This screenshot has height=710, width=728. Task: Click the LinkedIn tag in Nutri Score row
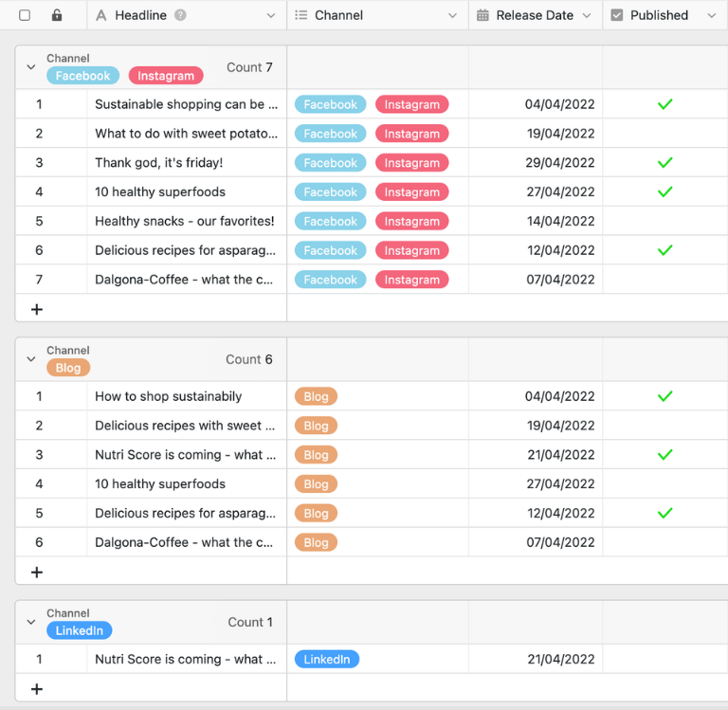pos(327,660)
